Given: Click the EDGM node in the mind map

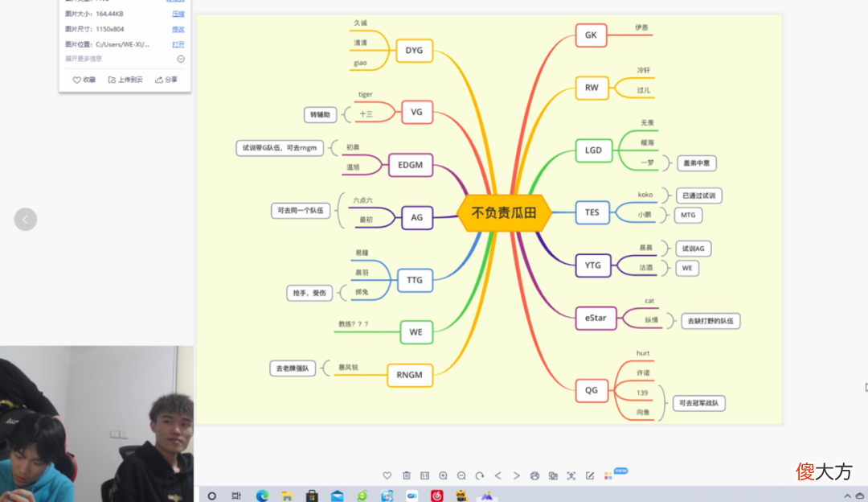Looking at the screenshot, I should 410,165.
